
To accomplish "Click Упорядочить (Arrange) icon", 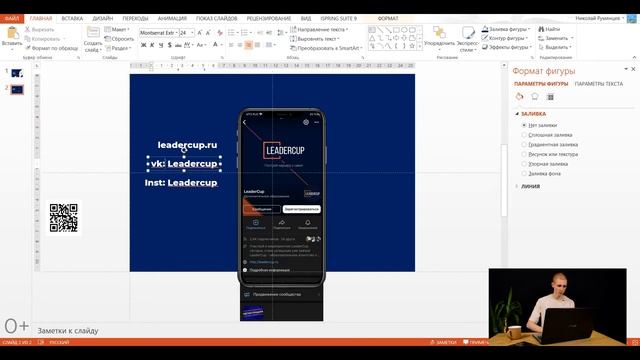I will click(x=440, y=33).
